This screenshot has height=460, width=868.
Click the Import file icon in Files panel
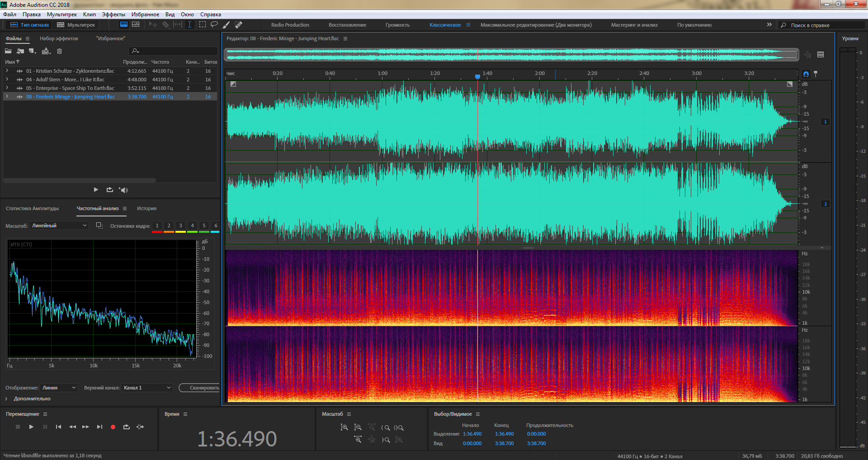(x=20, y=51)
